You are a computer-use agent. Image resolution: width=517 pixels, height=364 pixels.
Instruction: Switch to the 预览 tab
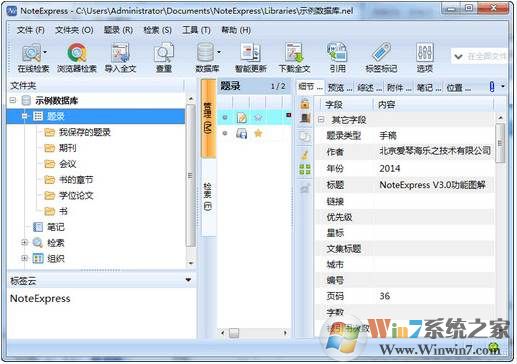[339, 87]
